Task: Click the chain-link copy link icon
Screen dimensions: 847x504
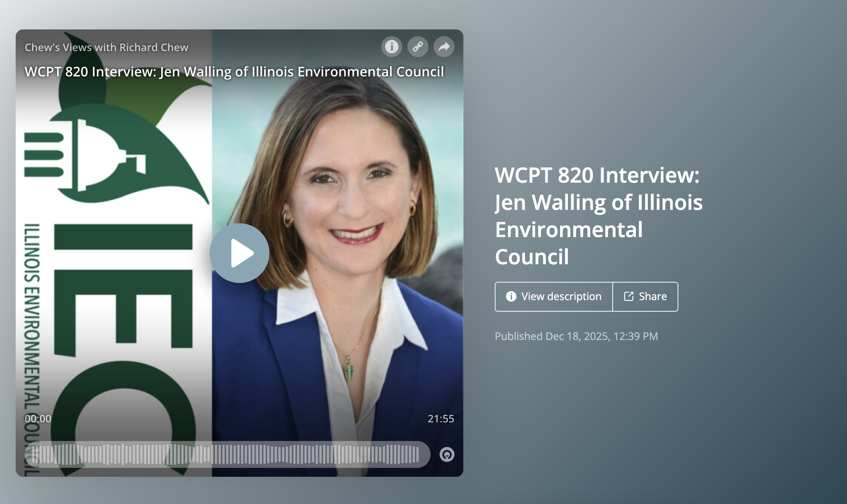Action: [418, 47]
